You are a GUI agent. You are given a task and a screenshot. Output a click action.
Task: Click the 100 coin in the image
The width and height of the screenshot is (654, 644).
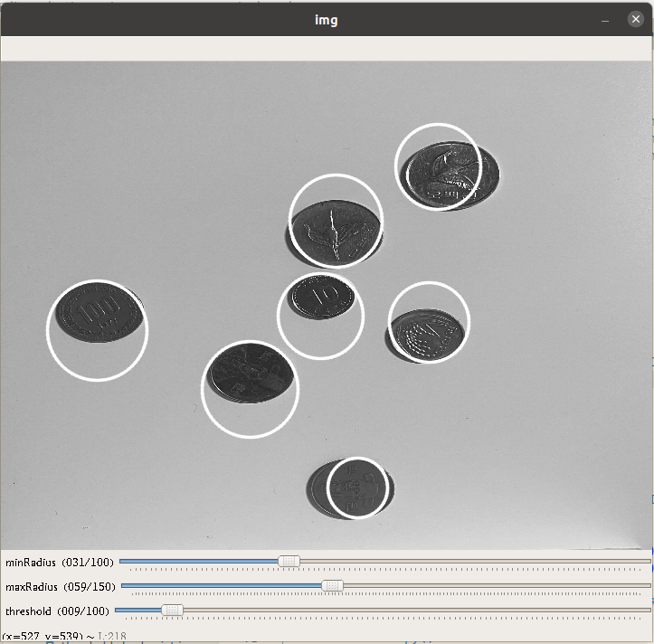click(100, 312)
